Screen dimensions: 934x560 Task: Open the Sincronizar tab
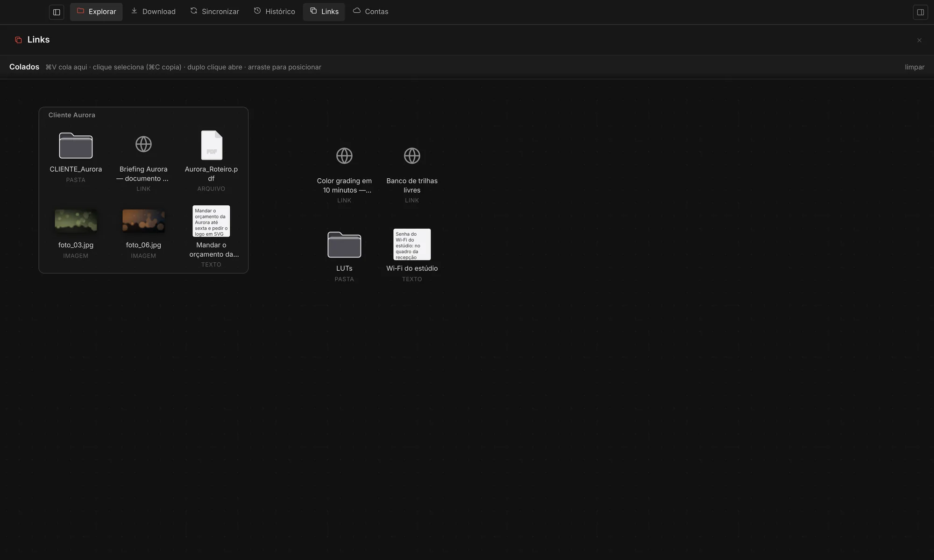[214, 12]
